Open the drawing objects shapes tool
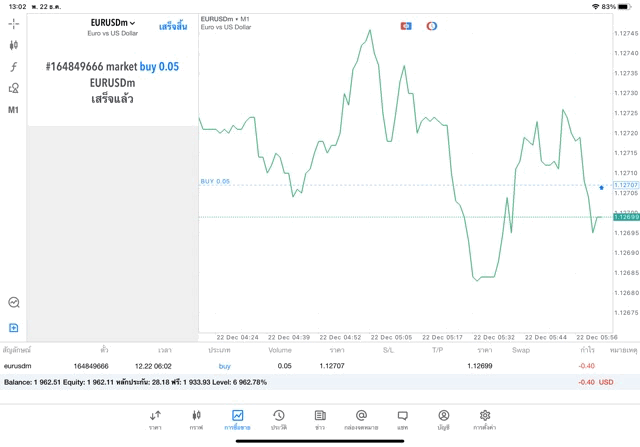The height and width of the screenshot is (447, 640). coord(14,88)
